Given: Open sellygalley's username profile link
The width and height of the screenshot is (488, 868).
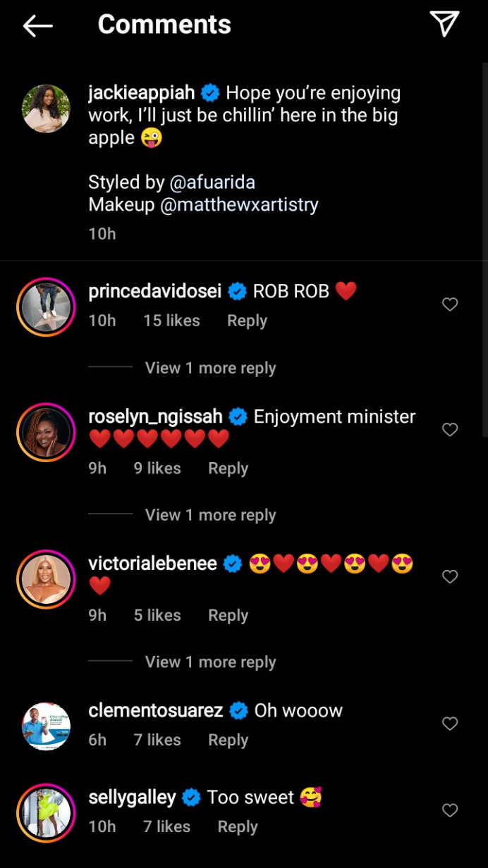Looking at the screenshot, I should pos(132,798).
